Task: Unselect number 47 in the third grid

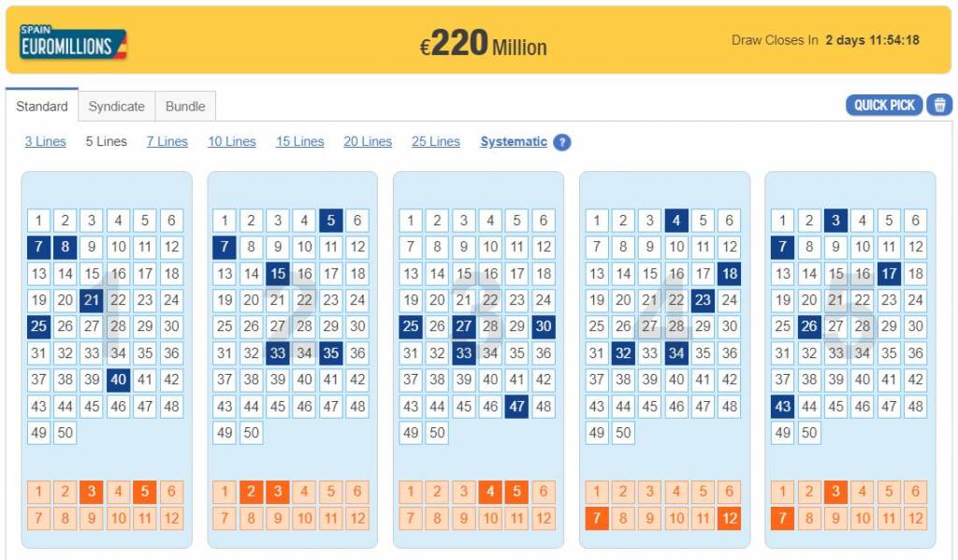Action: (x=516, y=406)
